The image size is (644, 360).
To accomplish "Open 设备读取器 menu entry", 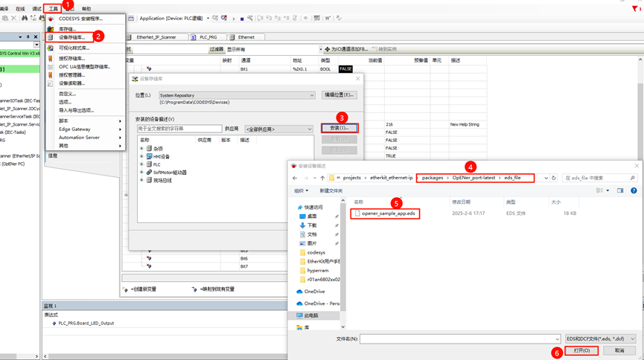I will (72, 83).
